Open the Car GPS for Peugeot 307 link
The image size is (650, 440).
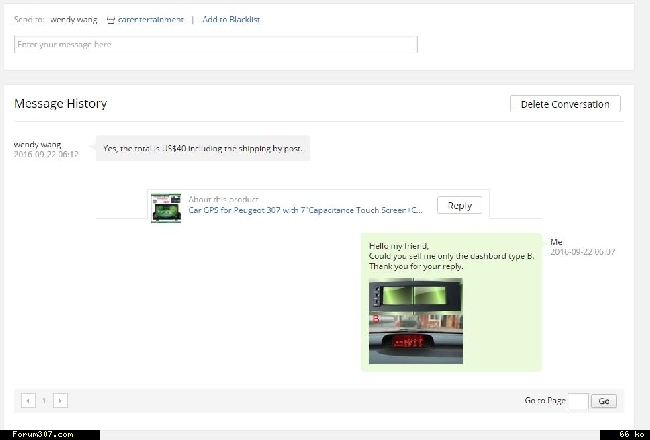pos(306,211)
